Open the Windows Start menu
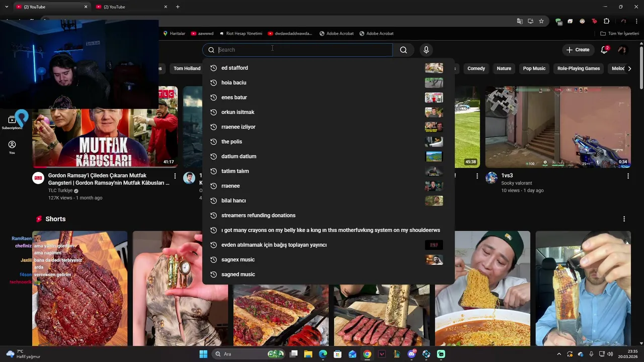This screenshot has width=644, height=362. (x=203, y=354)
